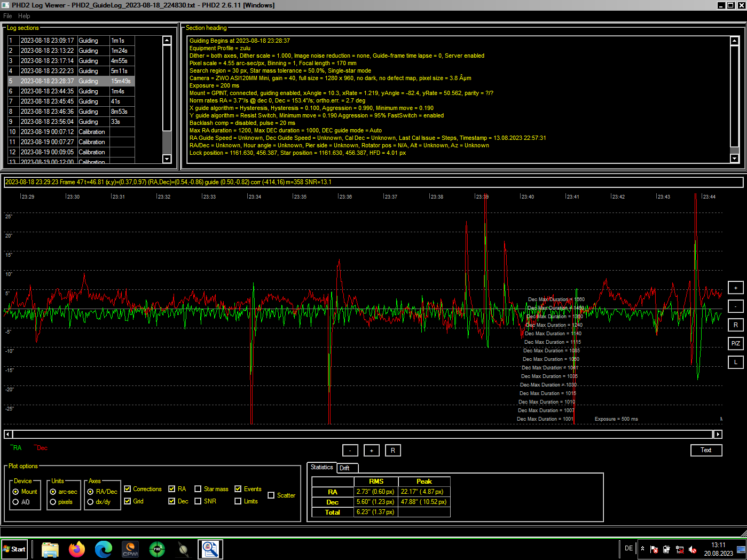Click the Windows Start button
The image size is (747, 560).
(x=14, y=549)
